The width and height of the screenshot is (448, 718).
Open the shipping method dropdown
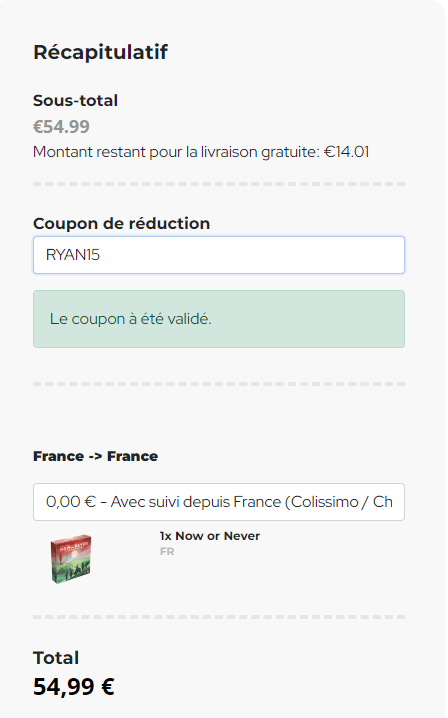(219, 502)
